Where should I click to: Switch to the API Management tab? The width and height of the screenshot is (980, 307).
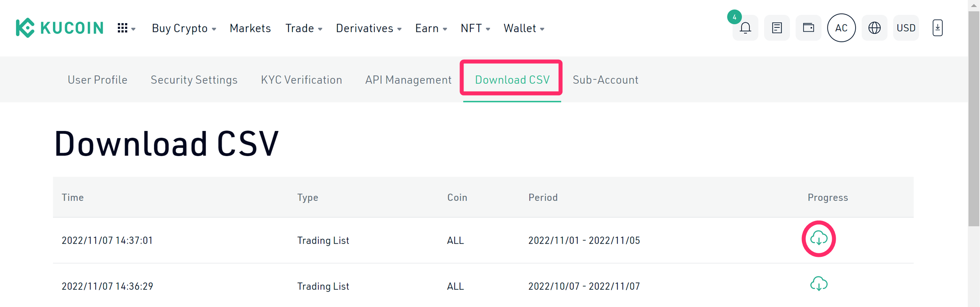[408, 80]
